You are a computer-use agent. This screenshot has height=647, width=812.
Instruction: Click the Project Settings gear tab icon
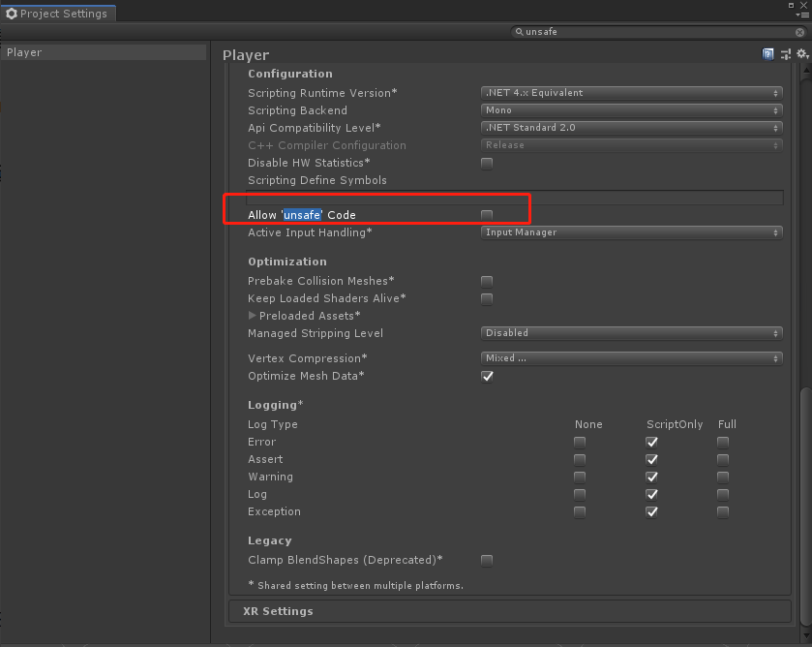(12, 14)
